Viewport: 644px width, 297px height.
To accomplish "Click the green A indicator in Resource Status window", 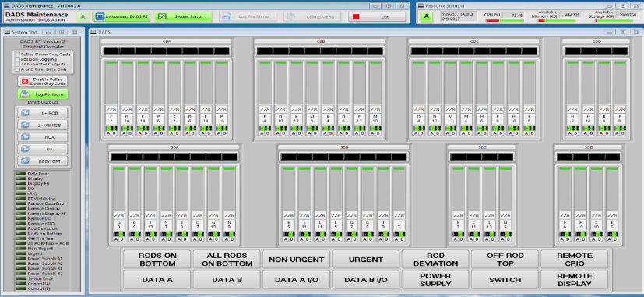I will coord(427,16).
